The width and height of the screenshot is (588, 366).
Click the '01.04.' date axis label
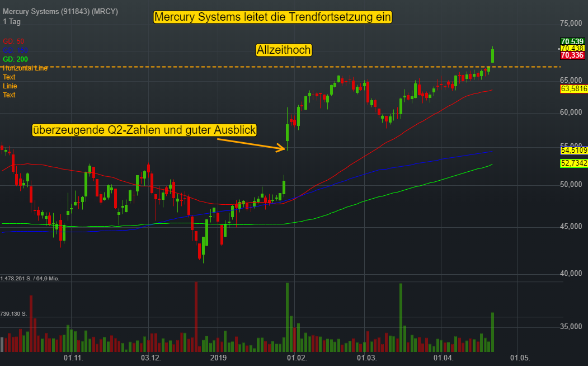[443, 358]
